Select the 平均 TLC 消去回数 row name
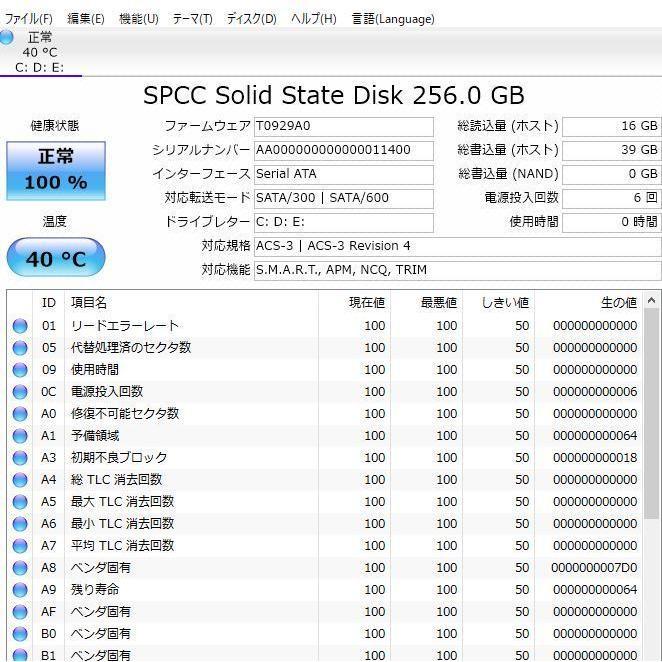 (x=122, y=546)
